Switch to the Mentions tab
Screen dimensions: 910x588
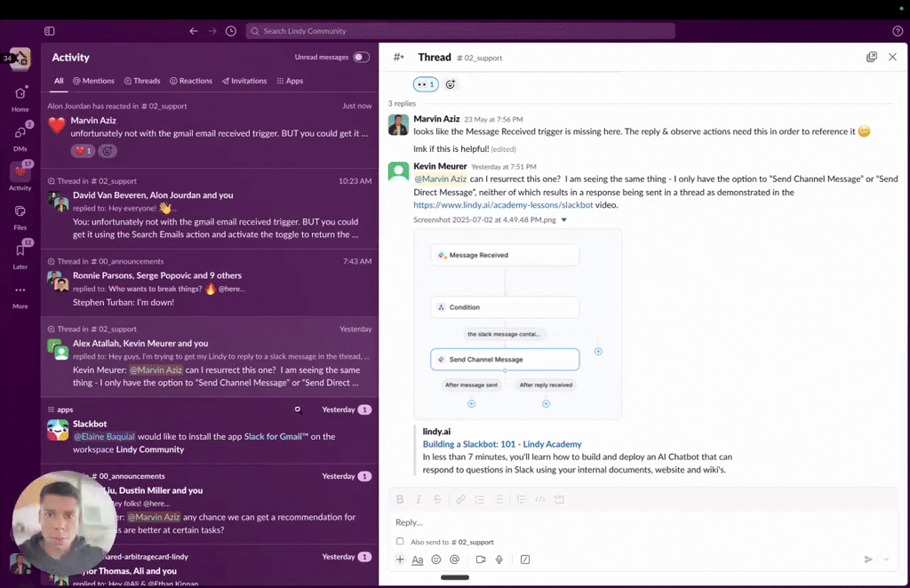tap(94, 81)
